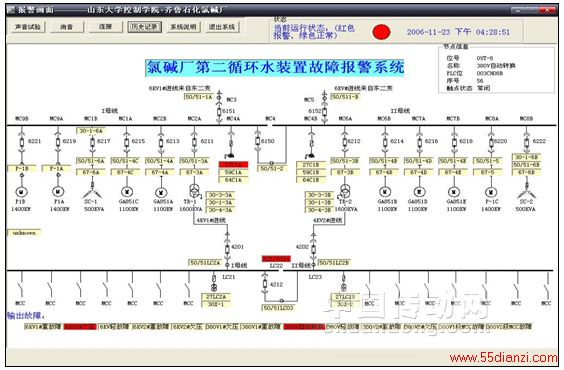Click the 50/51-1A relay tag
564x370 pixels.
[x=199, y=96]
